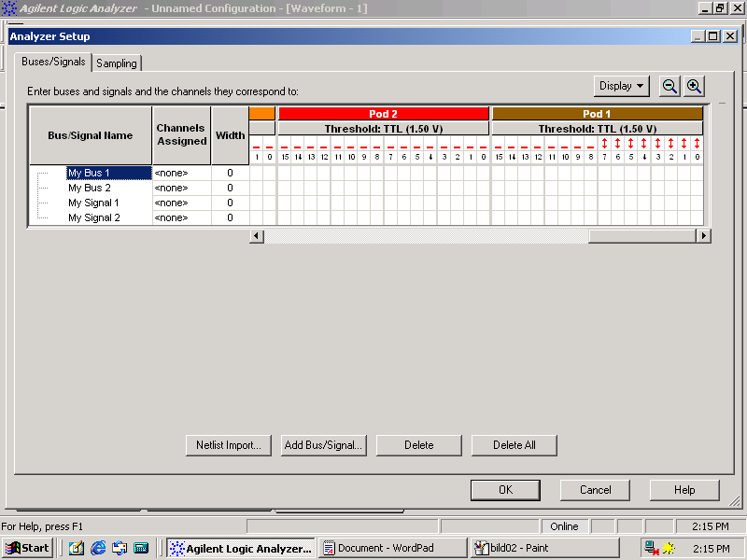
Task: Click the left arrow of the horizontal scrollbar
Action: point(257,236)
